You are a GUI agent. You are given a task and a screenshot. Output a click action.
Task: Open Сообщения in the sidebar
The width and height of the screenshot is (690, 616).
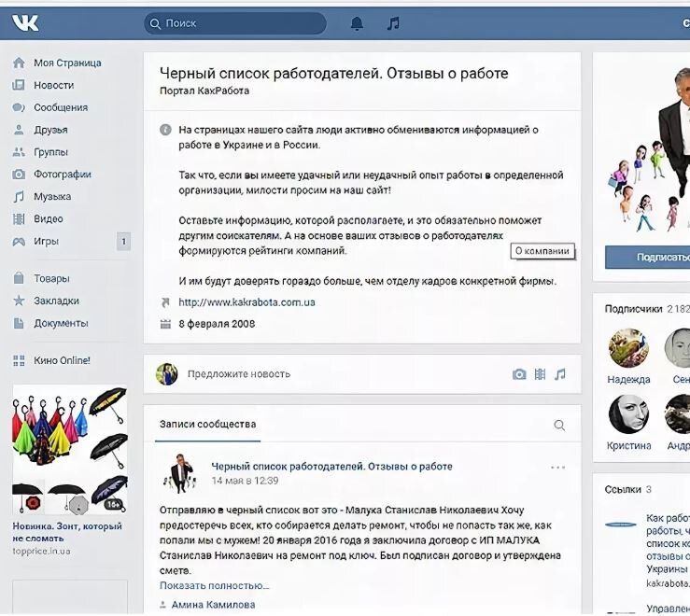tap(61, 107)
